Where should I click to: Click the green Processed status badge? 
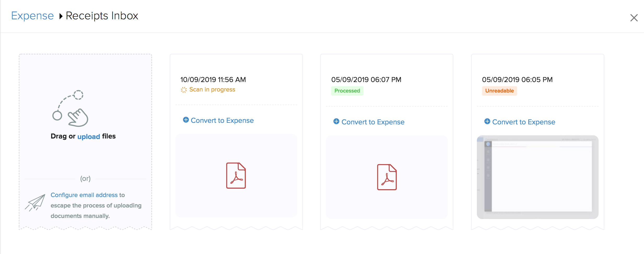(347, 91)
